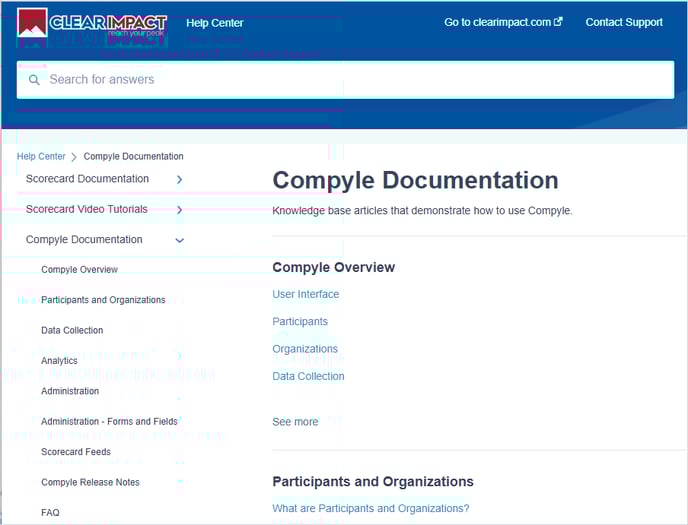Open FAQ in sidebar
Image resolution: width=688 pixels, height=525 pixels.
[x=50, y=512]
